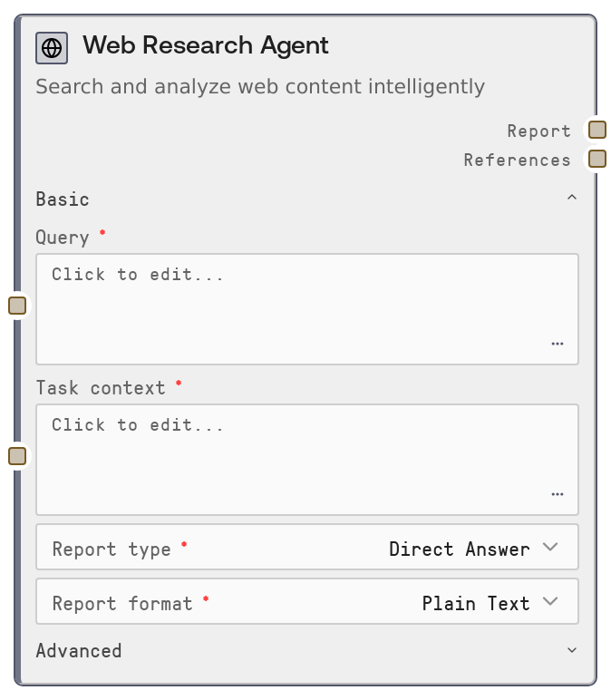Collapse the Basic section chevron
Viewport: 611px width, 700px height.
[x=571, y=198]
